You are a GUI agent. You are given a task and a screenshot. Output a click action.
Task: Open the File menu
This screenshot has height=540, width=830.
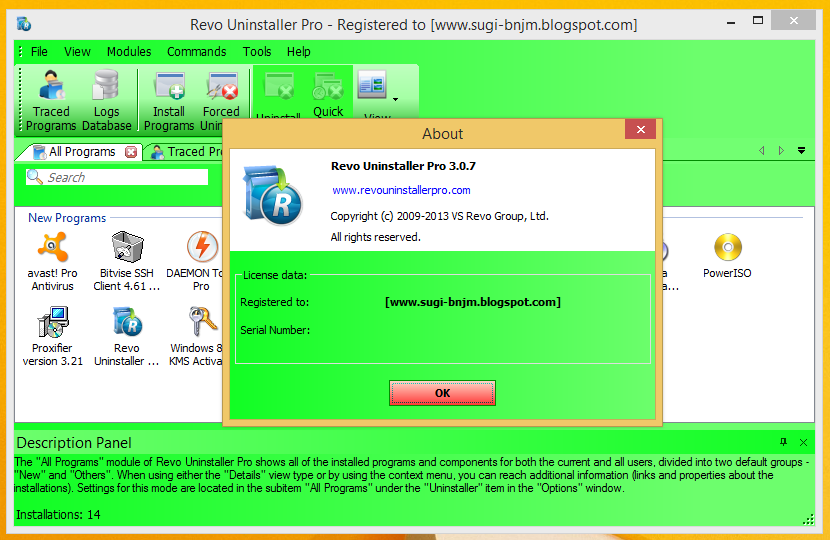point(39,52)
